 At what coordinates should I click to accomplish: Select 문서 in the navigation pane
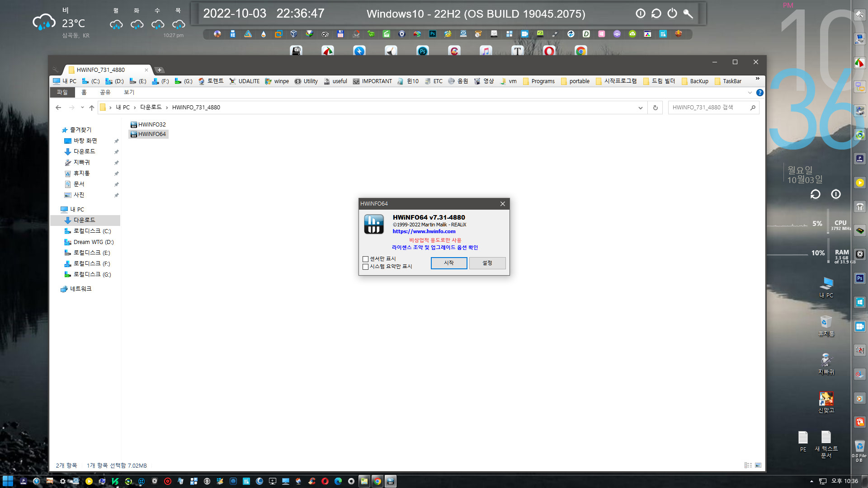point(79,184)
